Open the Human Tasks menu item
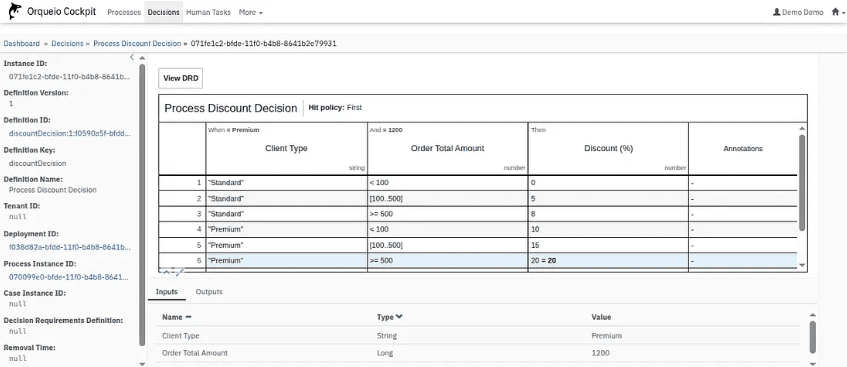The height and width of the screenshot is (367, 847). point(208,12)
